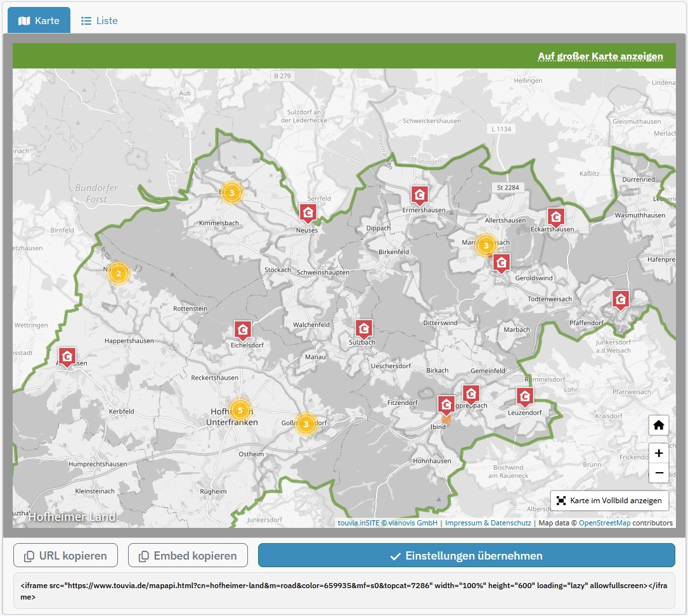Show map fullscreen via Karte im Vollbild anzeigen
This screenshot has height=616, width=688.
coord(609,501)
